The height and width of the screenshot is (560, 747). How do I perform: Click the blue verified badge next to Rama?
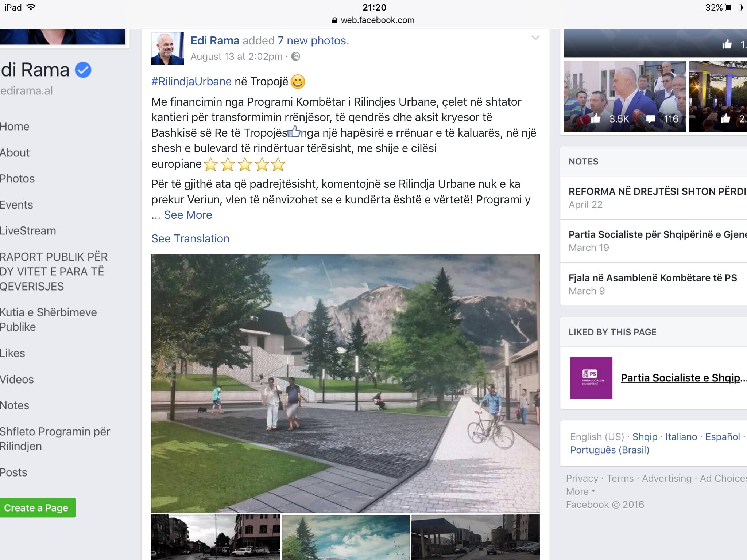83,70
